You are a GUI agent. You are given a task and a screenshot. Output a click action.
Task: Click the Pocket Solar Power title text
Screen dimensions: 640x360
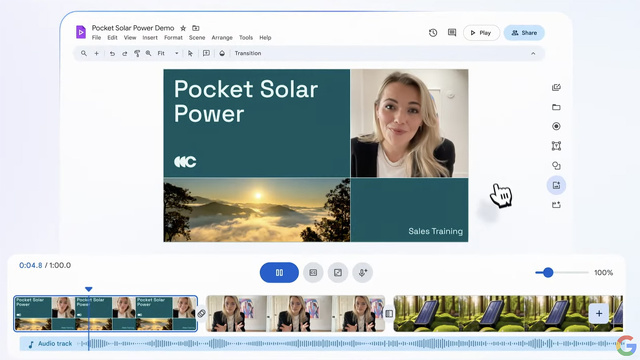point(246,101)
